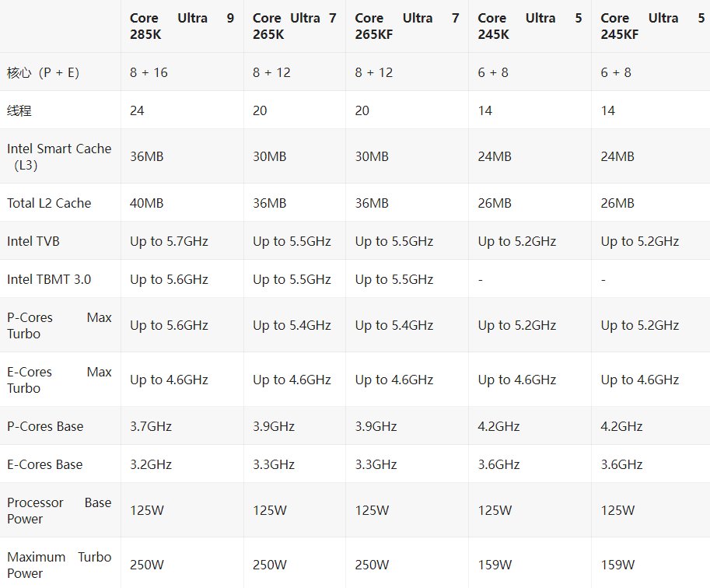The height and width of the screenshot is (588, 710).
Task: Select the 8 + 16 cores cell
Action: pyautogui.click(x=149, y=72)
